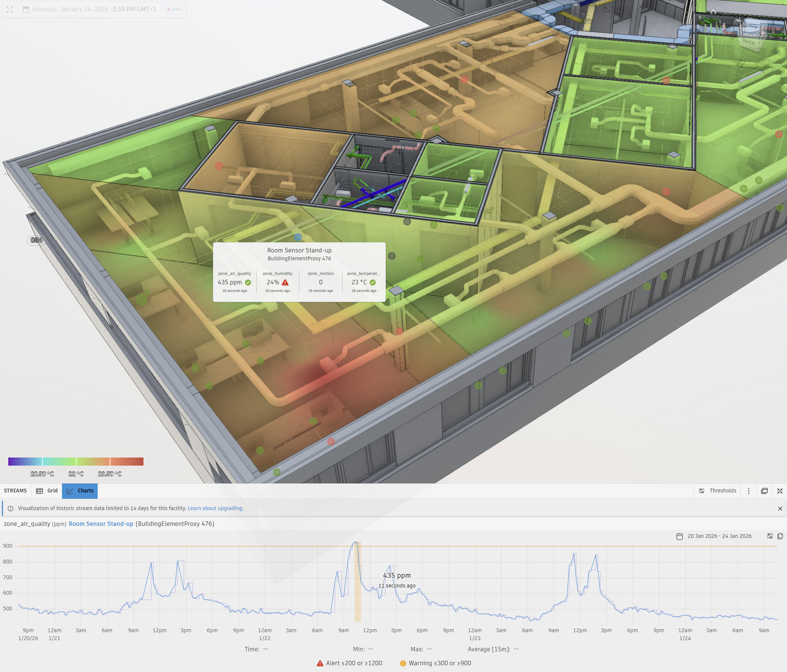Click the pop-out panel window icon
This screenshot has height=672, width=787.
pyautogui.click(x=764, y=491)
